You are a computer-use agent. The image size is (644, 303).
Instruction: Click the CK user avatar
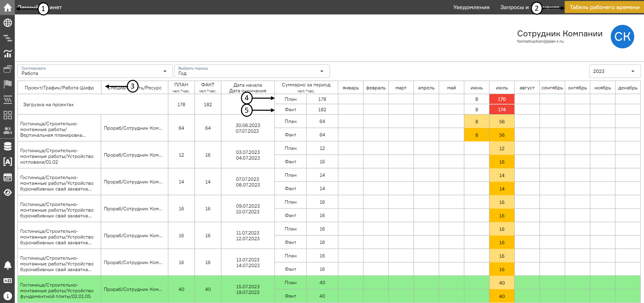(622, 37)
